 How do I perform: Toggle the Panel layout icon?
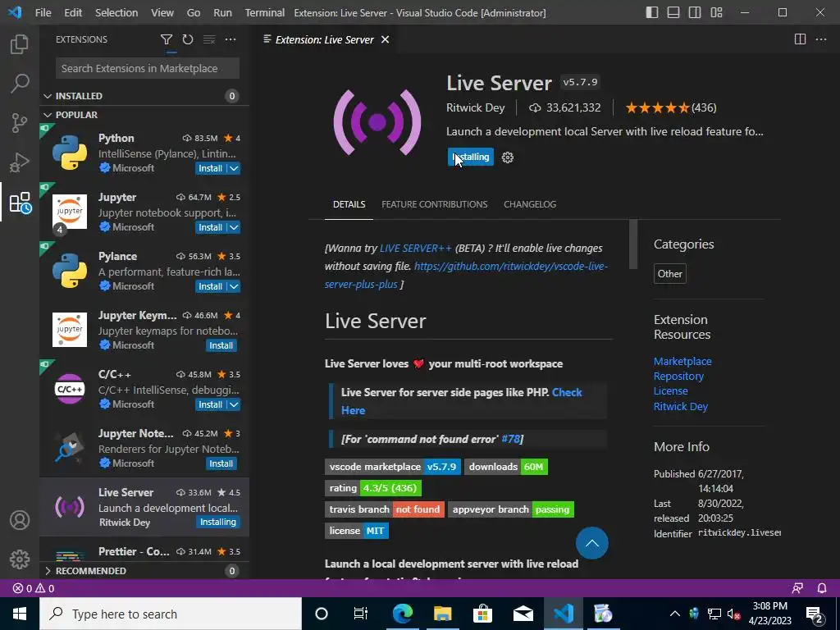(673, 12)
